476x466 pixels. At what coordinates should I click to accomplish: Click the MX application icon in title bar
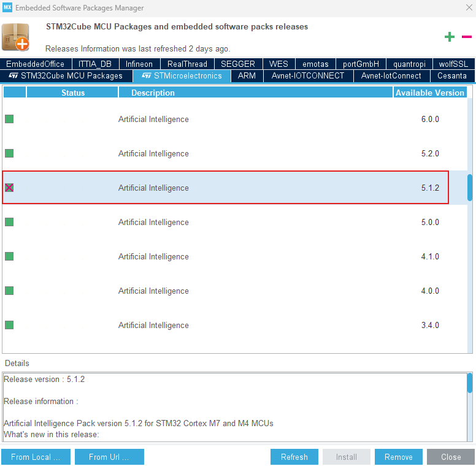pyautogui.click(x=7, y=7)
